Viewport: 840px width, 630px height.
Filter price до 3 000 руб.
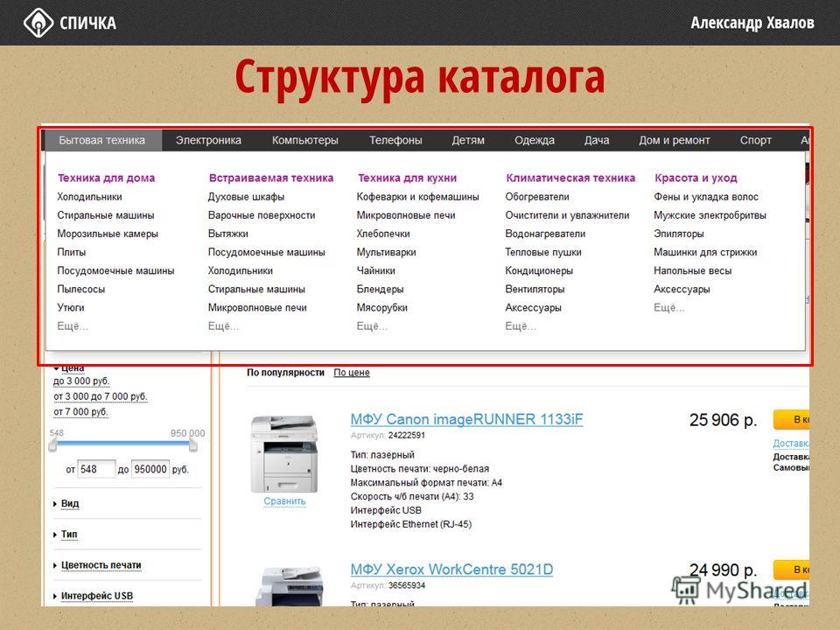81,381
